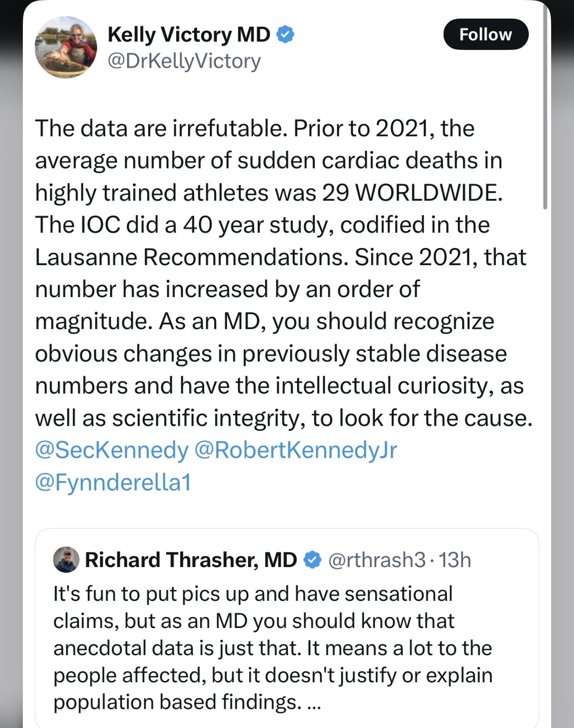The image size is (574, 728).
Task: Click Richard Thrasher's verified badge
Action: [312, 560]
